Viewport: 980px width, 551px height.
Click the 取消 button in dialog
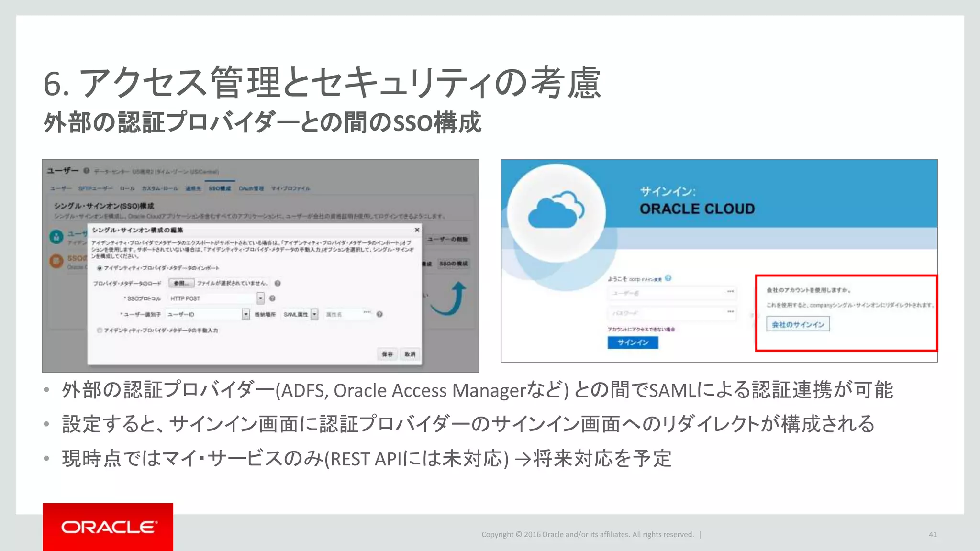pyautogui.click(x=410, y=354)
